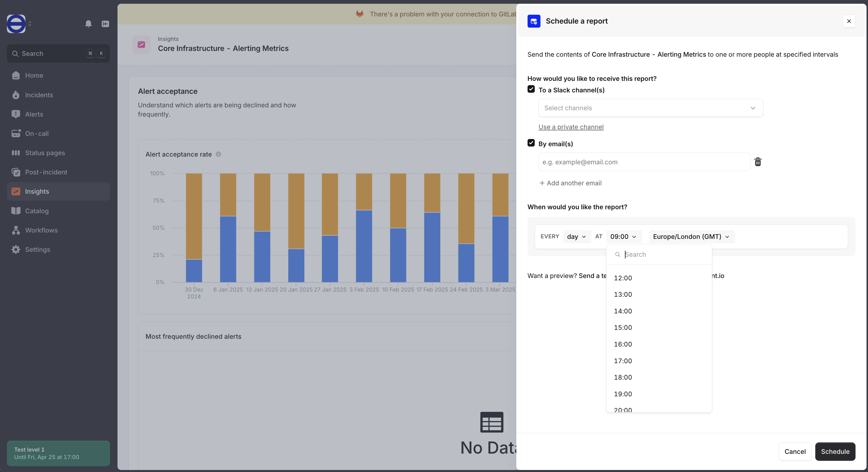The image size is (868, 472).
Task: Click Add another email
Action: tap(570, 183)
